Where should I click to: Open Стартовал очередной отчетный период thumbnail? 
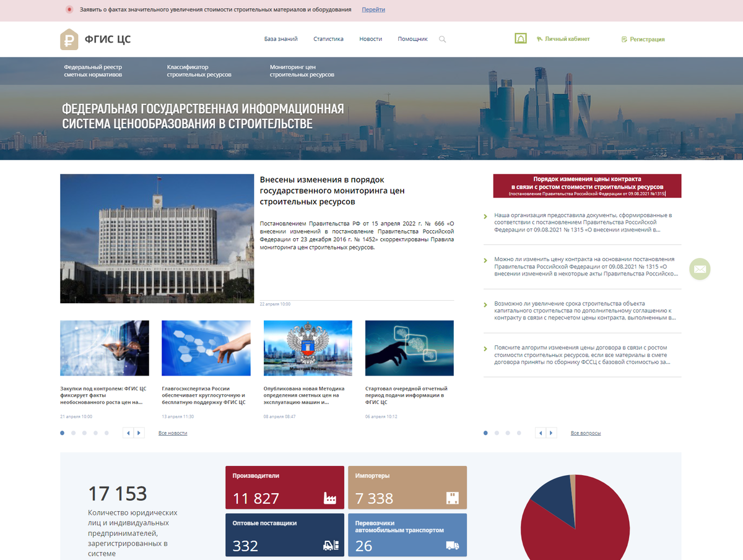409,348
